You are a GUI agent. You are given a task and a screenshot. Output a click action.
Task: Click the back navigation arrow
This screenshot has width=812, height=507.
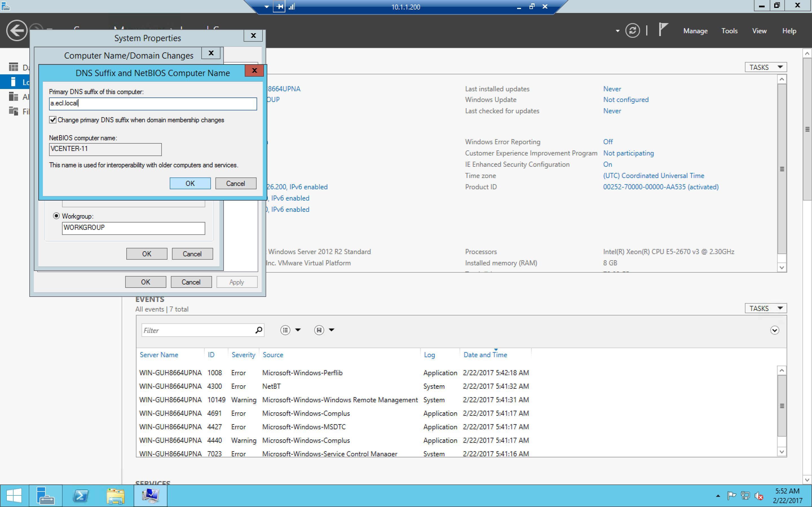pyautogui.click(x=16, y=30)
